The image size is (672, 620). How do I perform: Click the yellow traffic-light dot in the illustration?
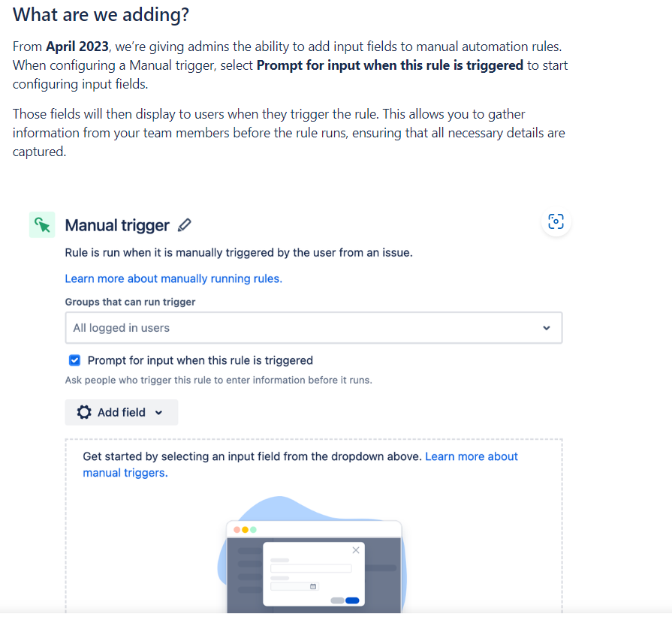(245, 530)
